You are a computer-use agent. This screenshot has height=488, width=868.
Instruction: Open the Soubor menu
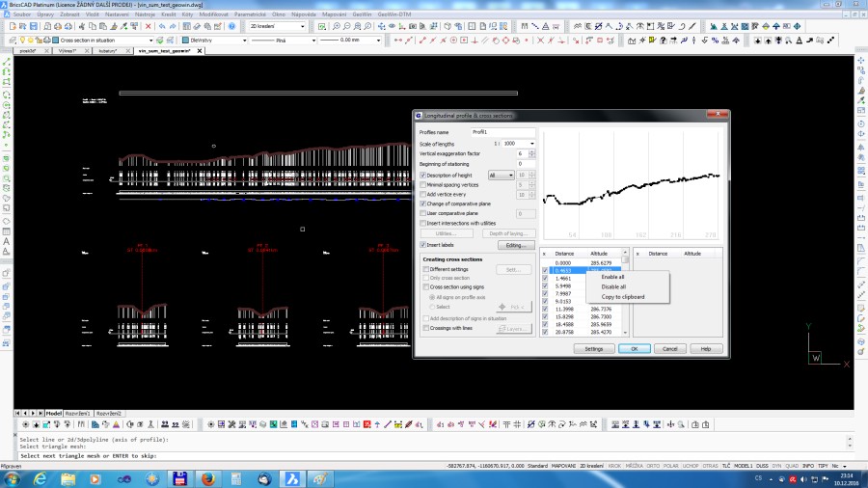point(21,14)
